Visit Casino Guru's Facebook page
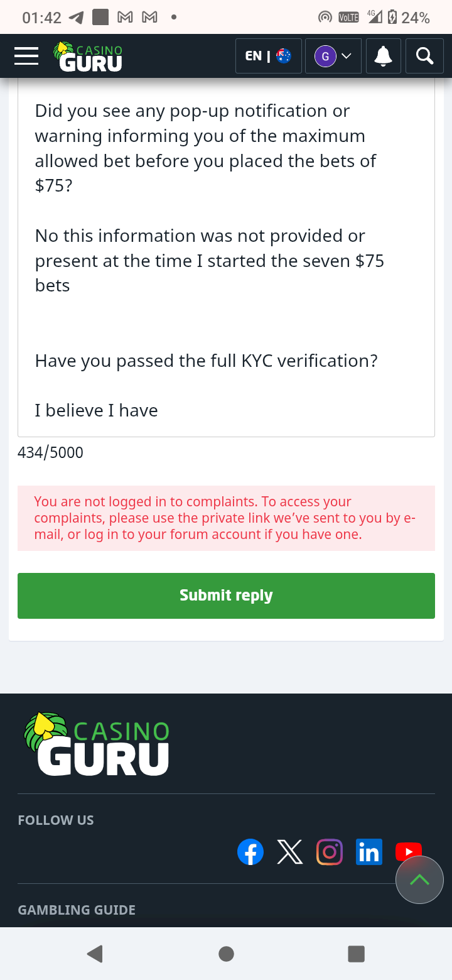This screenshot has width=452, height=980. [x=250, y=852]
